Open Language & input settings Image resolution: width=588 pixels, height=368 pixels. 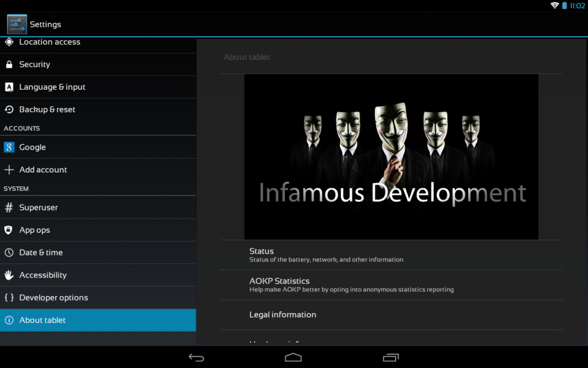point(98,87)
